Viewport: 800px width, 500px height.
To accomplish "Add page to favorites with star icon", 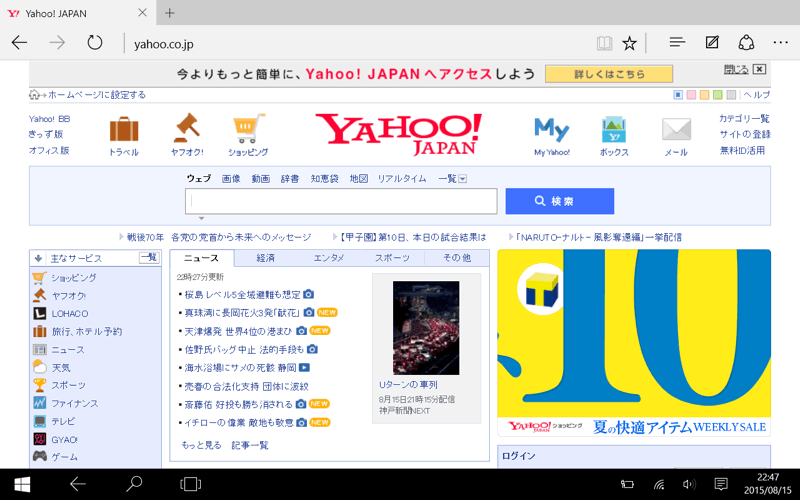I will [630, 43].
